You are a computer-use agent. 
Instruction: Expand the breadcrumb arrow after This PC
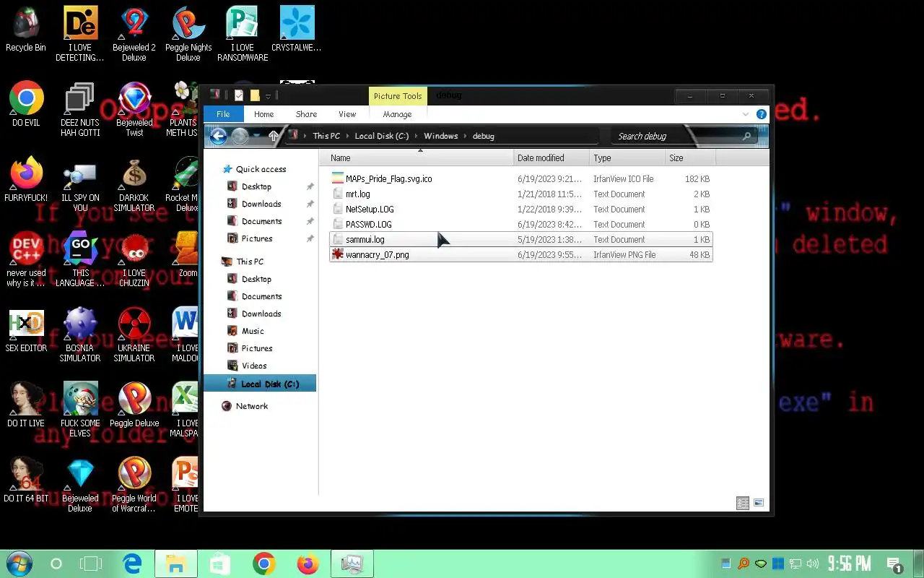[347, 136]
